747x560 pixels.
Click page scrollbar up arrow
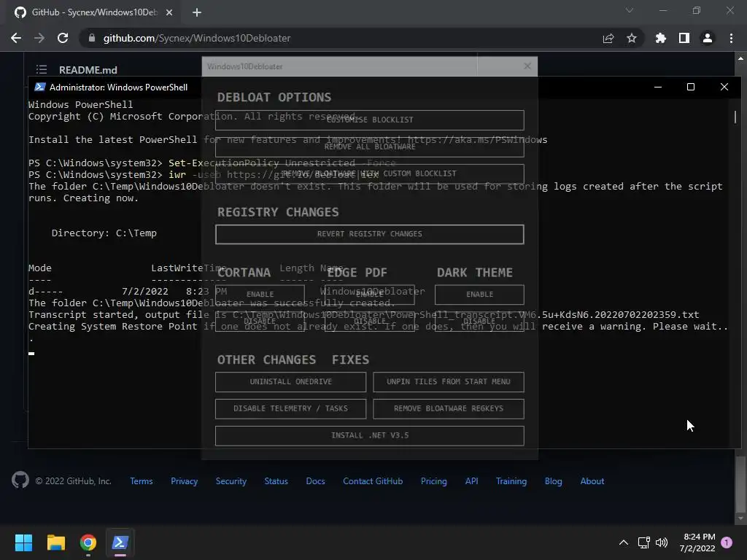740,58
